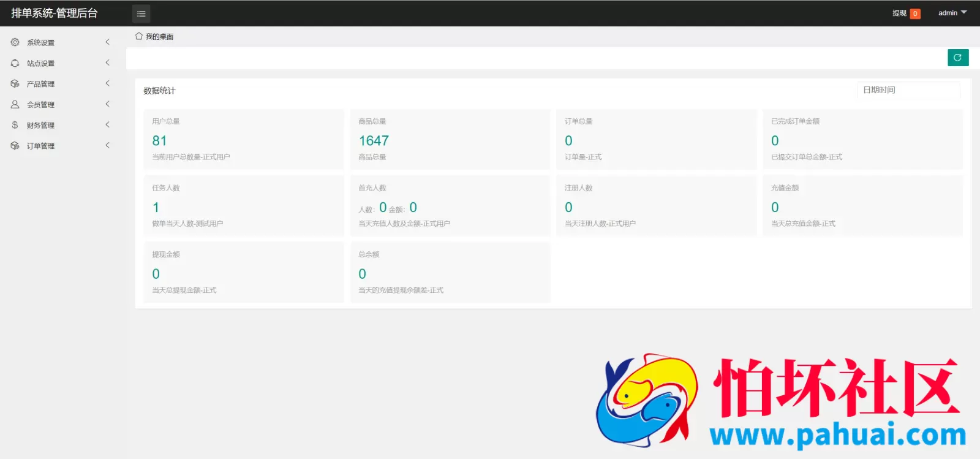Click the green refresh icon button

coord(958,58)
